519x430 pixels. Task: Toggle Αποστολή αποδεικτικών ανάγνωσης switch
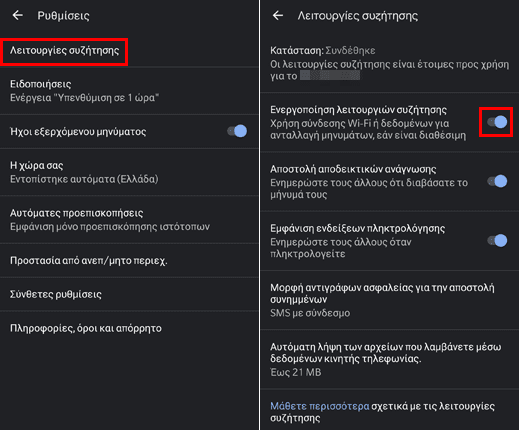(497, 181)
